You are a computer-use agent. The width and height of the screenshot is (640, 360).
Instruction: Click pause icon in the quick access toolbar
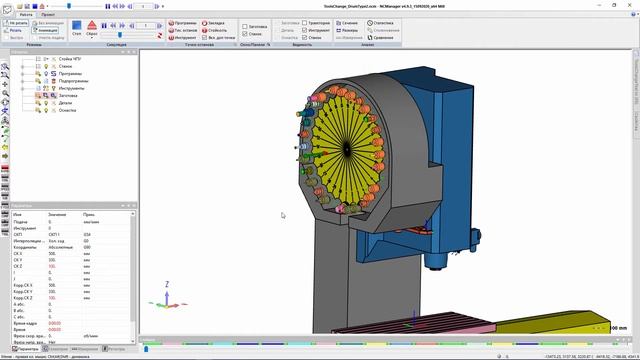[108, 6]
